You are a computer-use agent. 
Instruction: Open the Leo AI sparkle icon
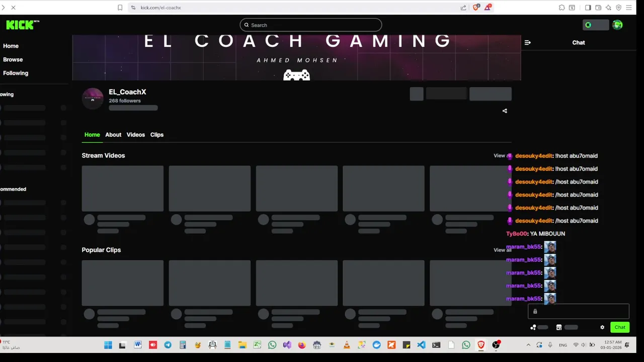pyautogui.click(x=608, y=8)
